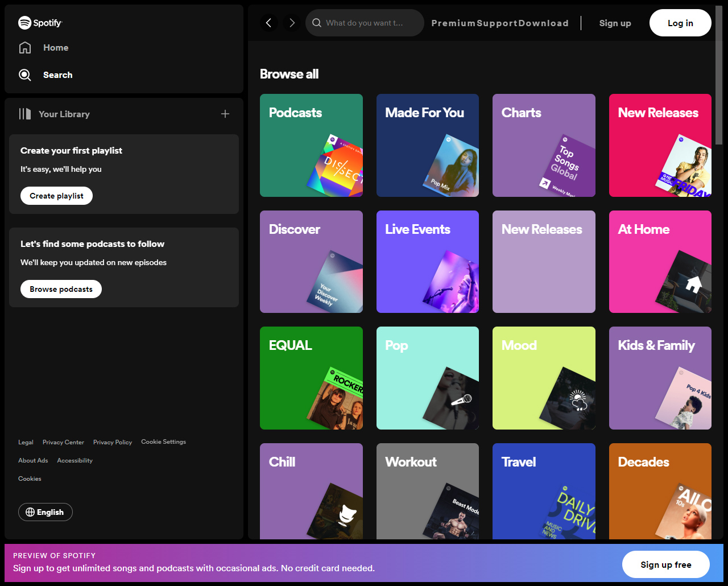
Task: Click 'Create your first playlist' text
Action: coord(71,151)
